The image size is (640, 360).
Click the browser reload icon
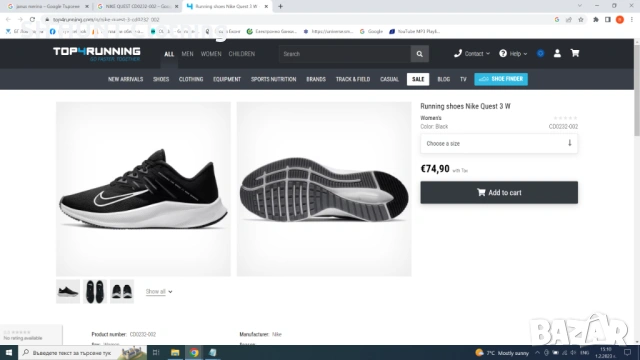coord(32,19)
